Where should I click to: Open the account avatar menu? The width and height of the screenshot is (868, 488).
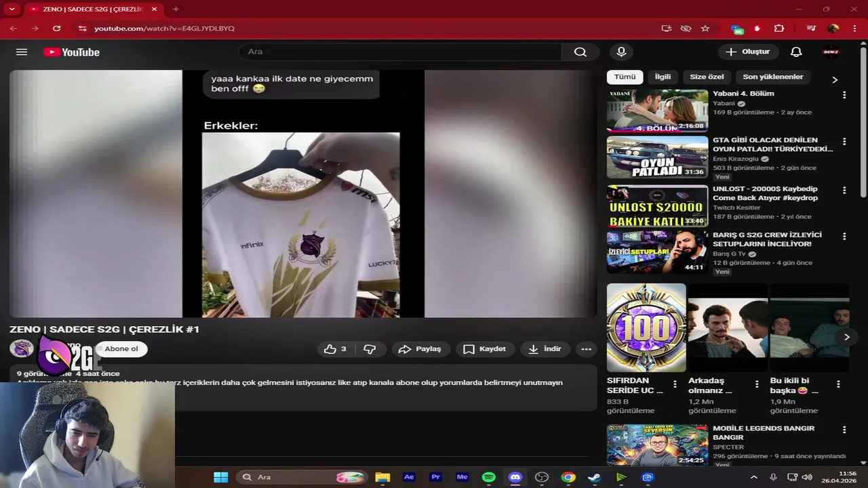coord(831,52)
